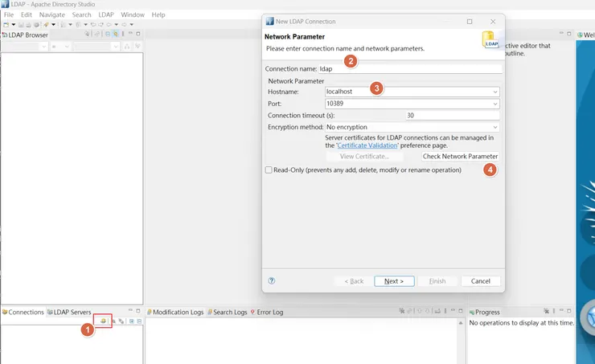Open the LDAP menu
The width and height of the screenshot is (595, 364).
pyautogui.click(x=106, y=14)
